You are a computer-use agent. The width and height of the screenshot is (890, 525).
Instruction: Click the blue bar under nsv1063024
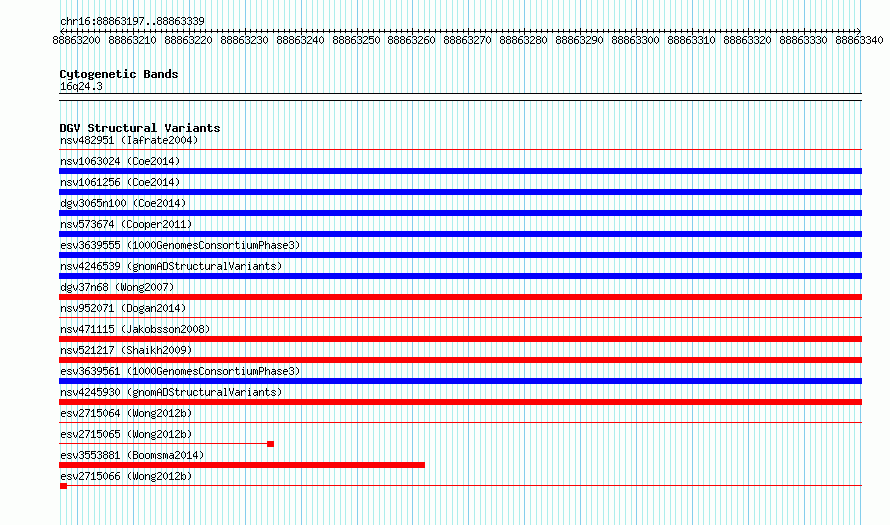[x=460, y=171]
